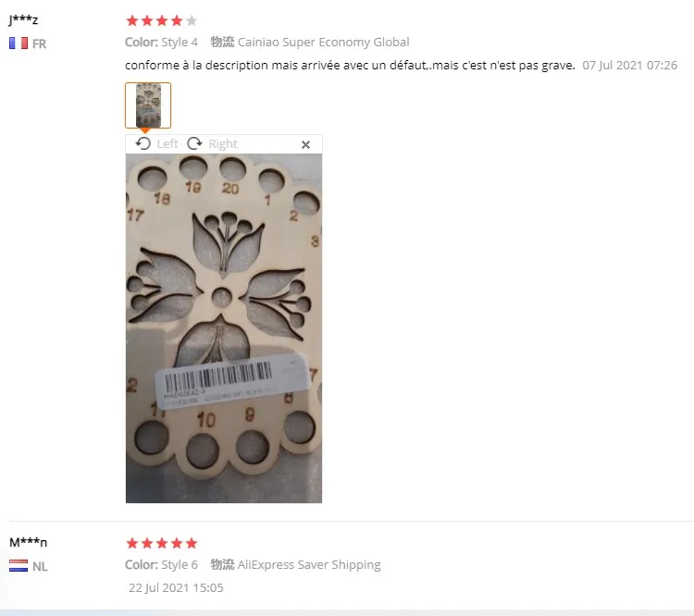Click "Cainiao Super Economy Global" shipping text

(324, 42)
